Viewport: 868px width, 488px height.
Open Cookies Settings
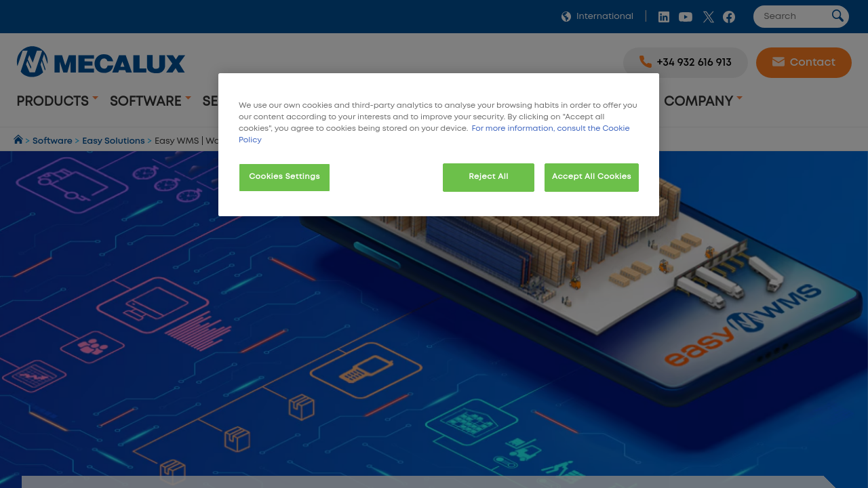284,177
